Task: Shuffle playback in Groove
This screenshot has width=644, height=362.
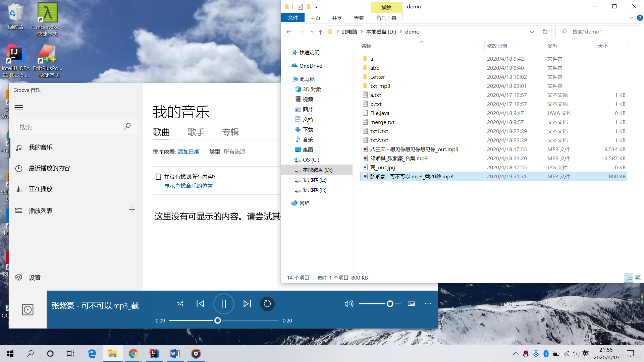Action: coord(180,304)
